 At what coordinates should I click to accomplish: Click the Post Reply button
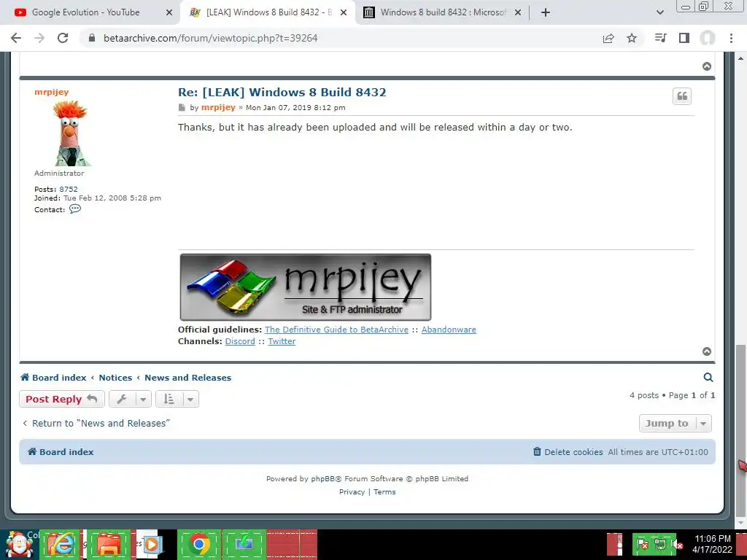[61, 399]
